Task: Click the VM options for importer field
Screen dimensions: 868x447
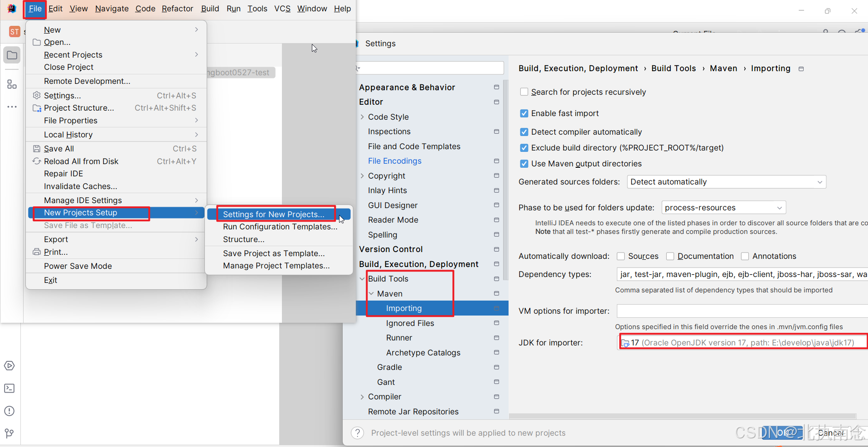Action: (x=742, y=311)
